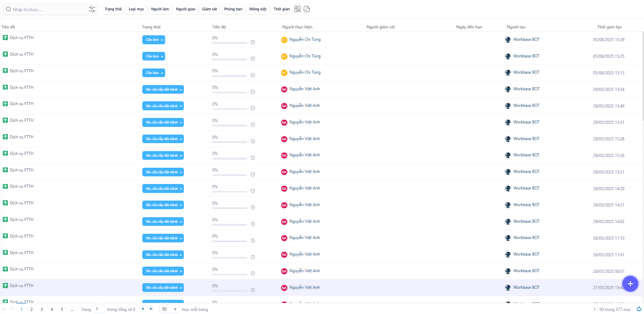Image resolution: width=644 pixels, height=314 pixels.
Task: Click the refresh icon beside the item count
Action: tap(639, 309)
